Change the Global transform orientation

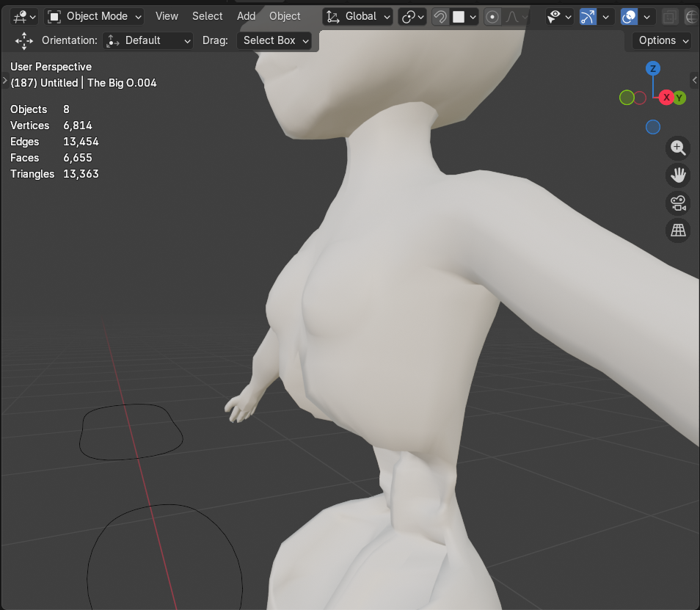(x=357, y=17)
